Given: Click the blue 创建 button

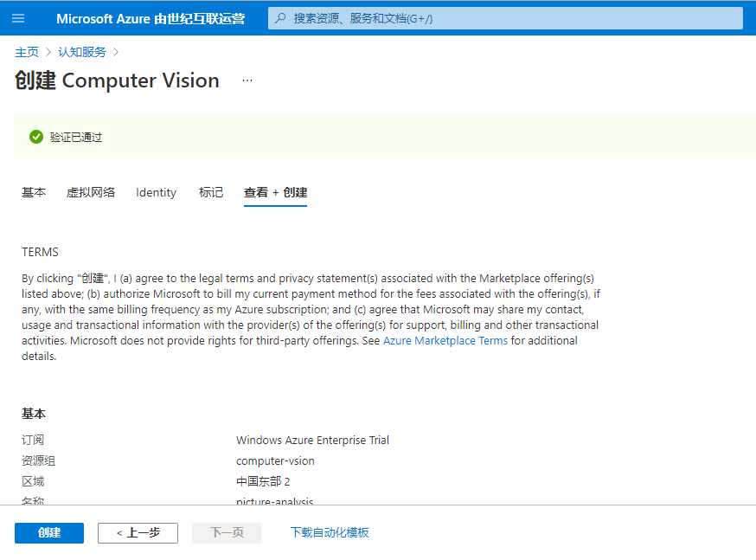Looking at the screenshot, I should (49, 533).
